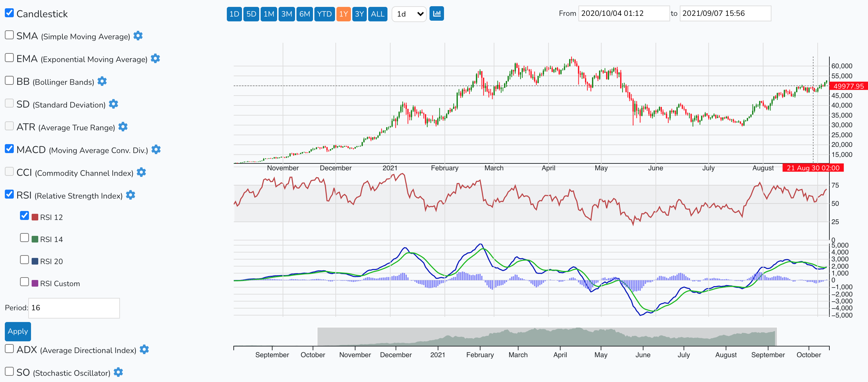Open ADX settings gear icon
Image resolution: width=868 pixels, height=382 pixels.
pos(144,350)
